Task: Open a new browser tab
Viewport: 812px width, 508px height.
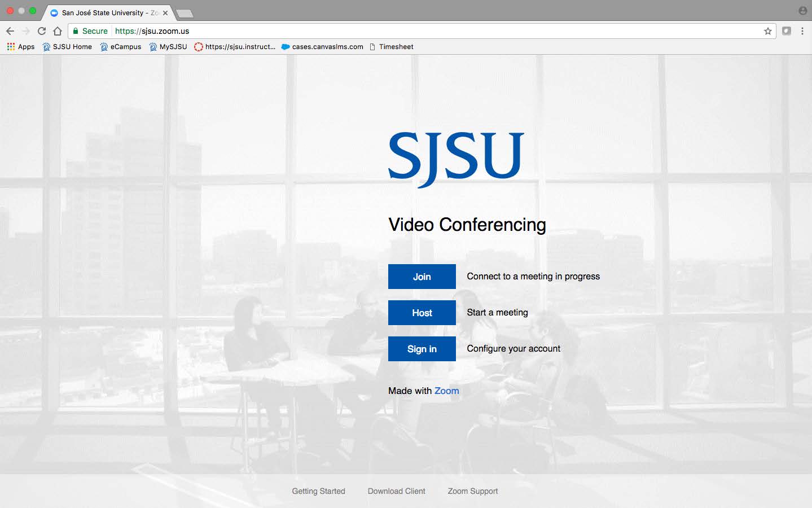Action: pos(185,13)
